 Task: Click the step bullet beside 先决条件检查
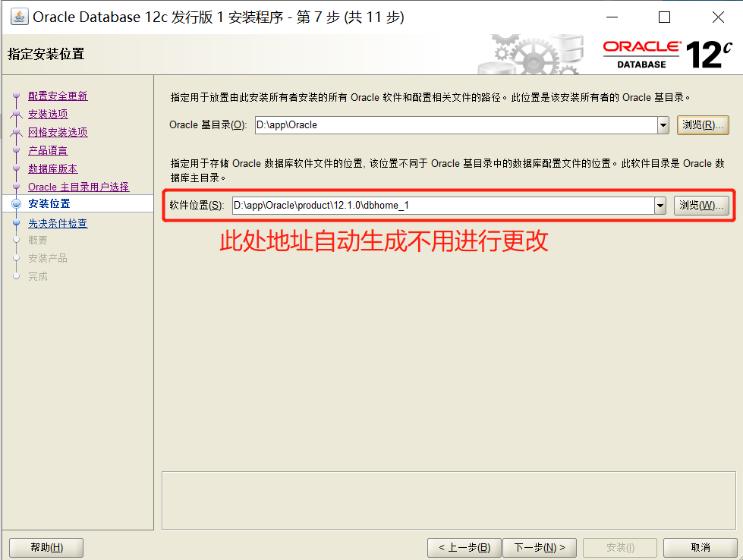(x=17, y=222)
